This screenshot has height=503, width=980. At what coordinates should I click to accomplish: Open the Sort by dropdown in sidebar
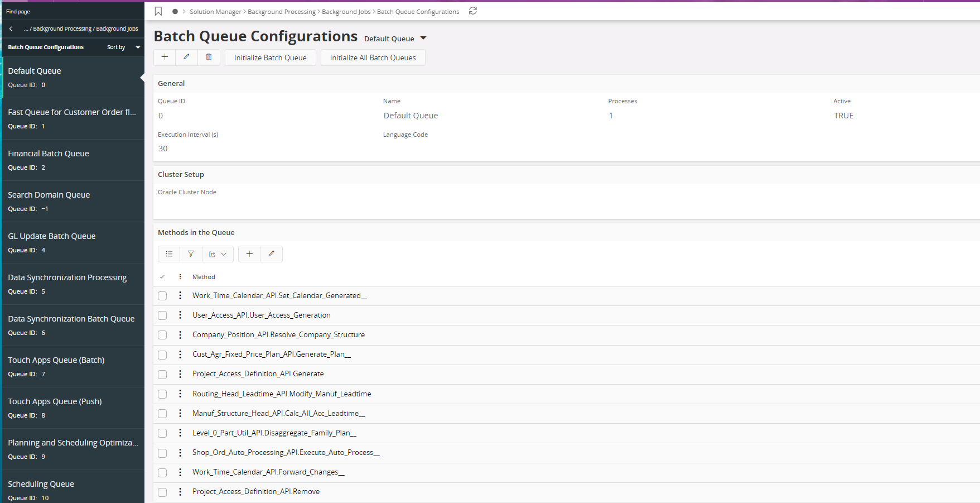tap(123, 47)
